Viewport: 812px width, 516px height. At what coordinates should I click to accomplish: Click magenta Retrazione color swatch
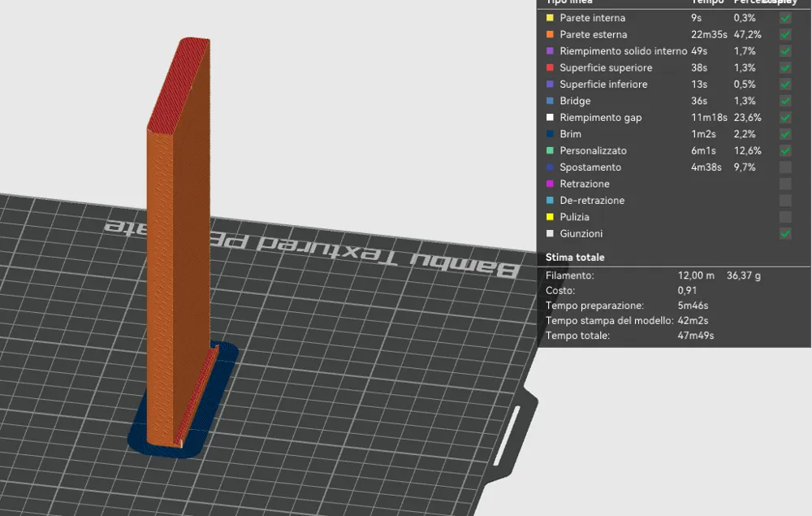pyautogui.click(x=550, y=184)
